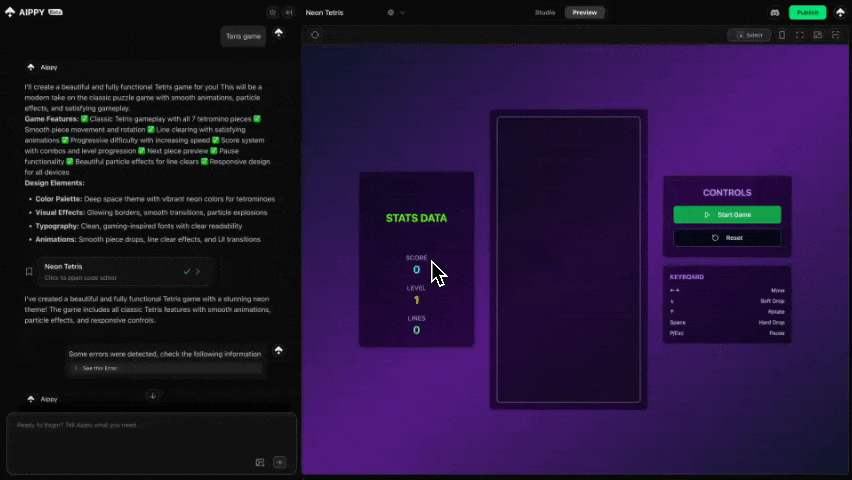
Task: Click the bookmark icon beside Neon Tetris card
Action: pos(29,272)
